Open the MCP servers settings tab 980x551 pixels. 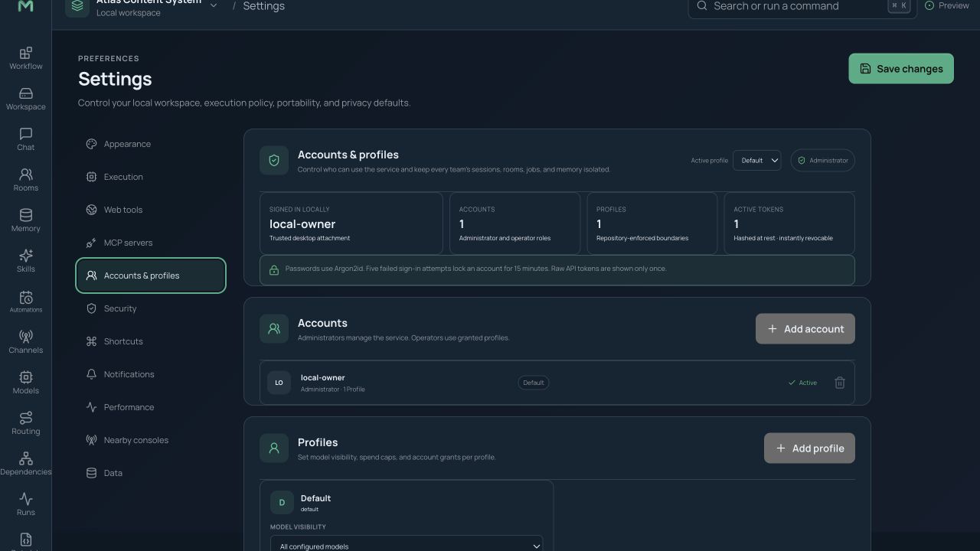click(x=151, y=243)
